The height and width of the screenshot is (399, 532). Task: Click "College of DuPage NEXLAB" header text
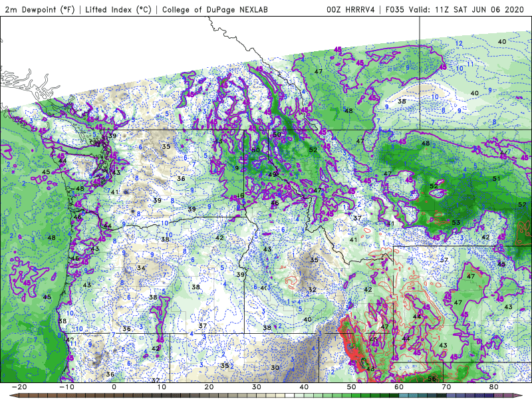[x=215, y=10]
